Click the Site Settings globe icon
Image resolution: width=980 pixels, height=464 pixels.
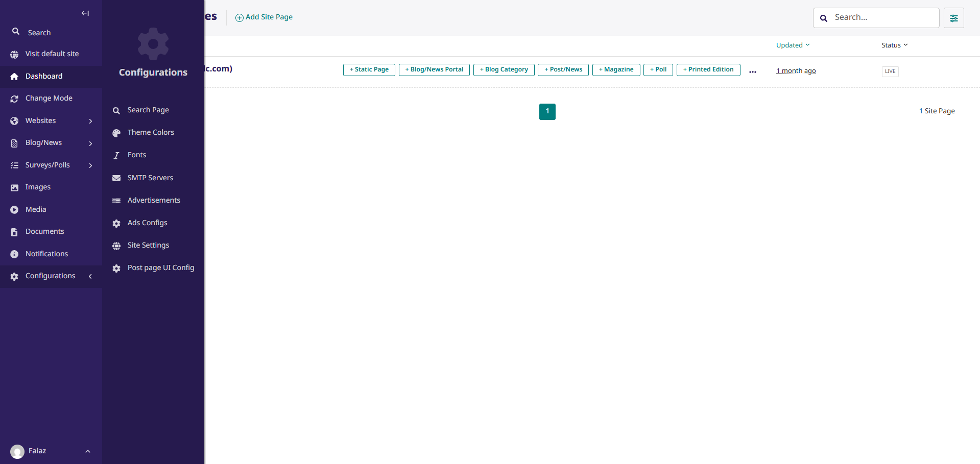116,246
